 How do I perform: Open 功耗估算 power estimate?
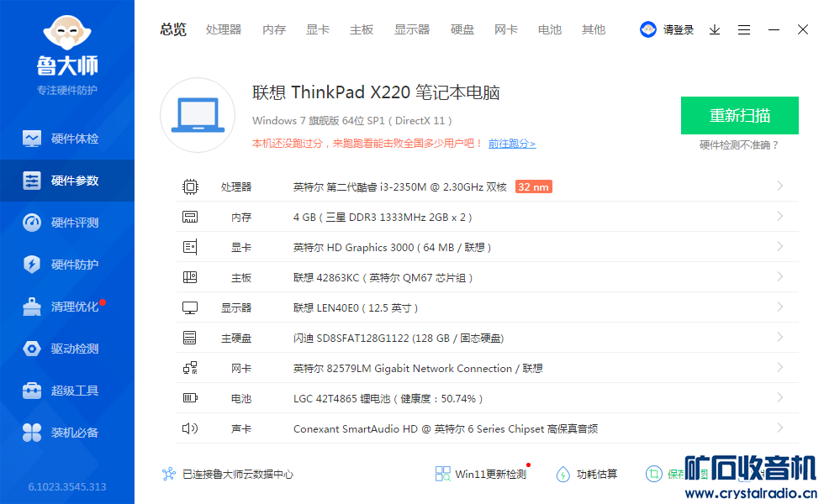pyautogui.click(x=587, y=474)
